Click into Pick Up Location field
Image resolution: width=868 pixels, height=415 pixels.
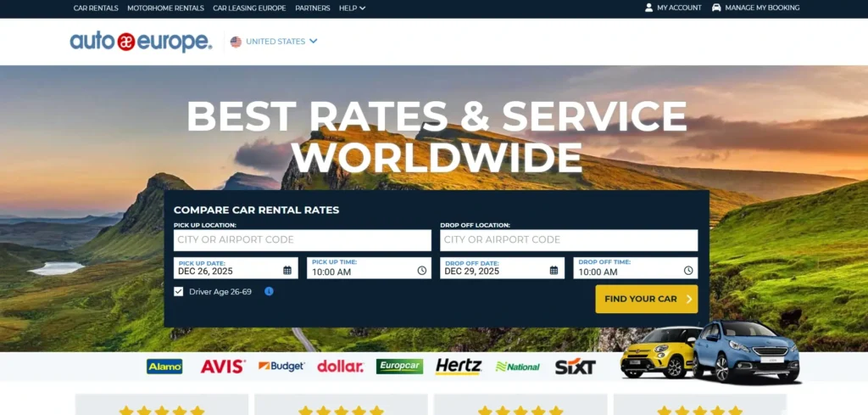[303, 240]
